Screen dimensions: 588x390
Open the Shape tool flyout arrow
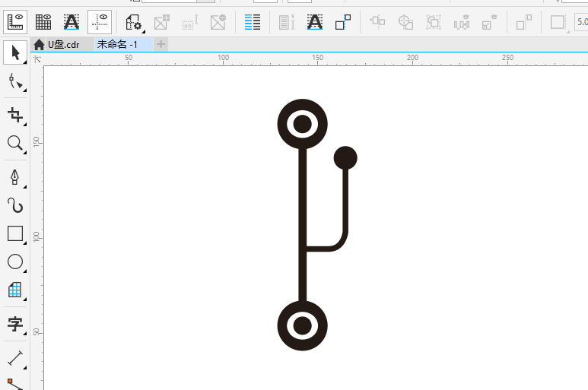25,90
